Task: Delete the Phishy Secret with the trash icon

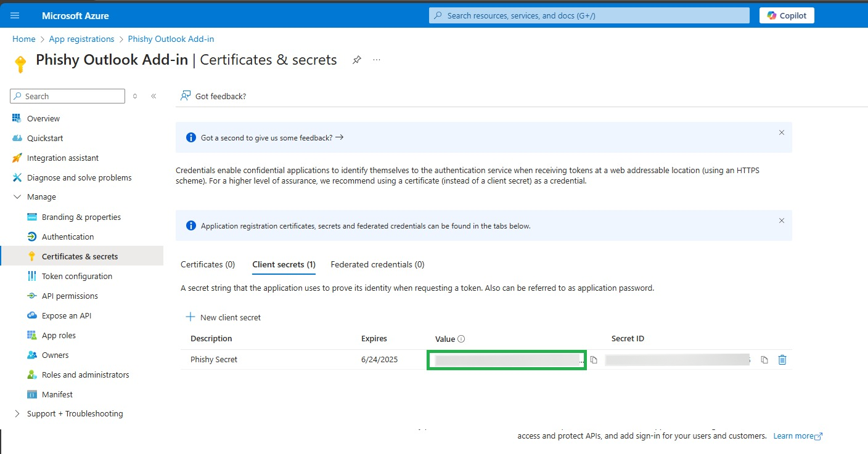Action: click(x=782, y=360)
